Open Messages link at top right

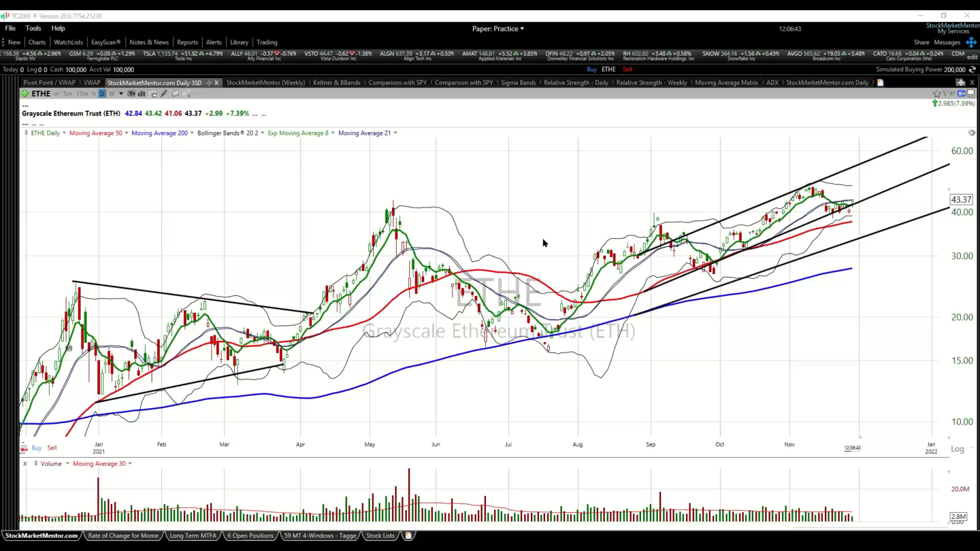947,42
